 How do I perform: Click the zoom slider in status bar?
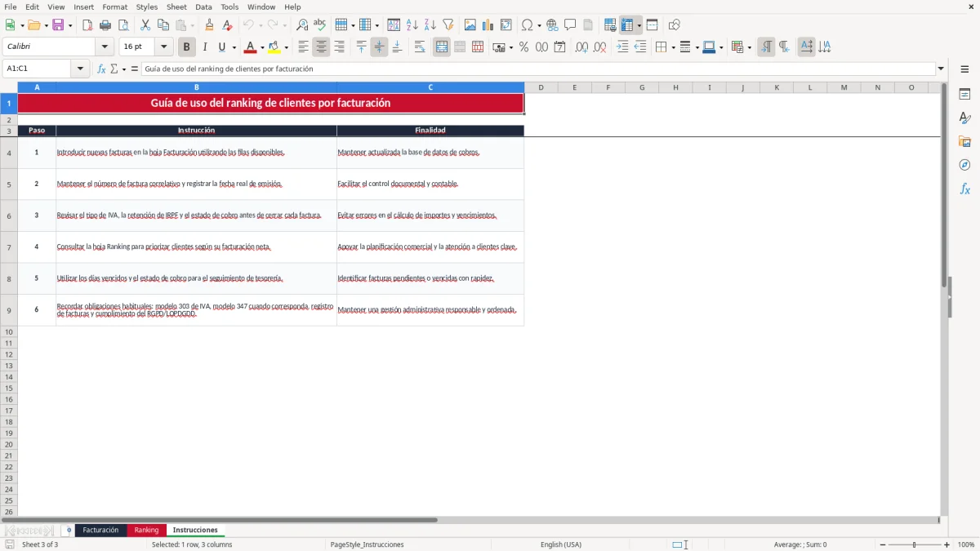tap(915, 544)
